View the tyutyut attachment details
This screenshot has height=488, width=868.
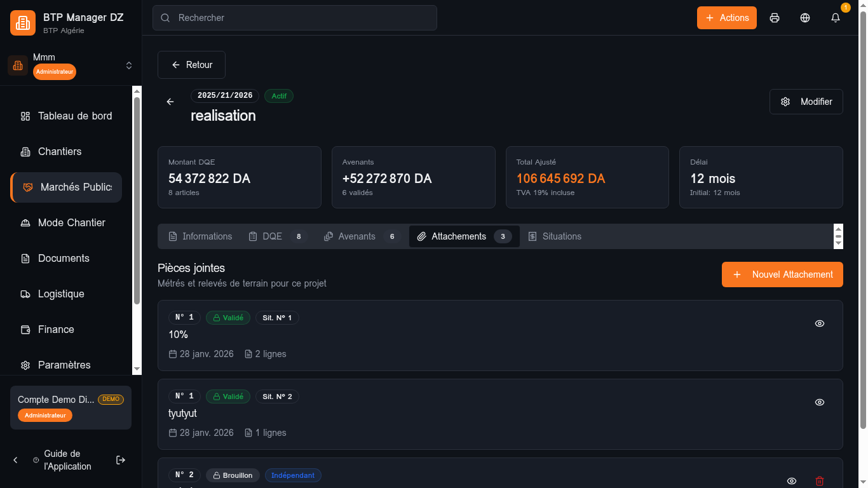[819, 402]
